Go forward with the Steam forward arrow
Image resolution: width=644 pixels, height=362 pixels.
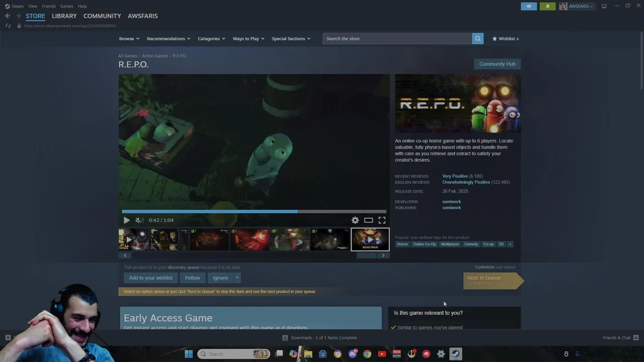[x=18, y=16]
